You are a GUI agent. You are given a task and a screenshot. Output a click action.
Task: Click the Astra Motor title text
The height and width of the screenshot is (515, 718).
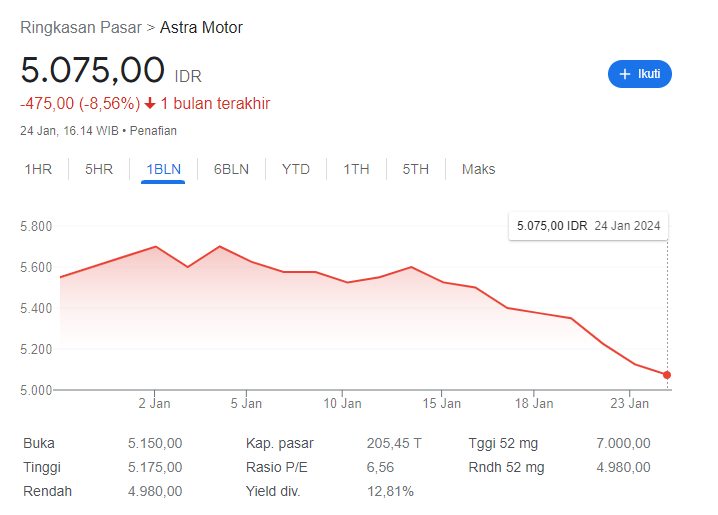tap(201, 27)
